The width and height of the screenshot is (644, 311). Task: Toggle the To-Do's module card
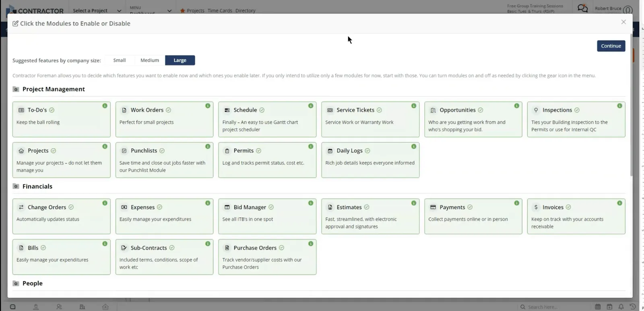(x=62, y=119)
